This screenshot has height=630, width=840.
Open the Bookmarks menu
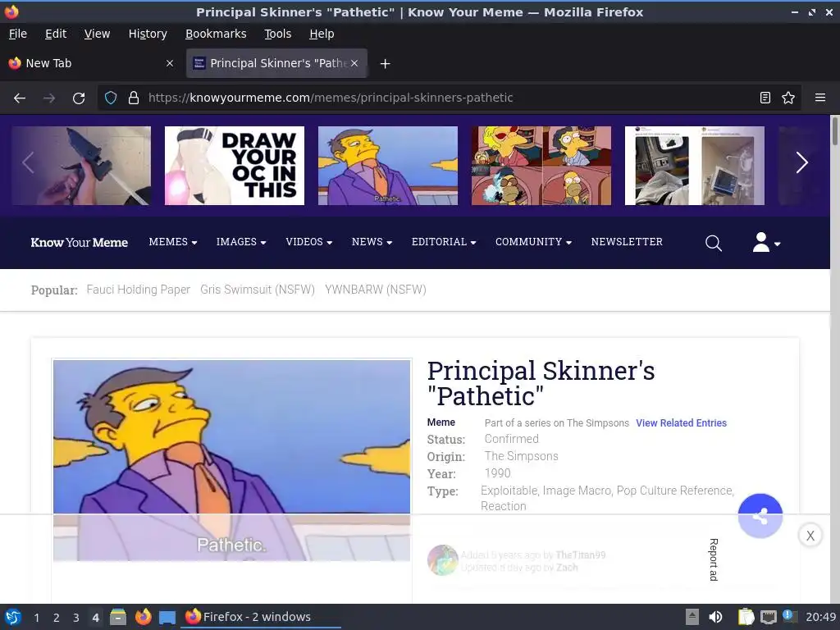216,34
